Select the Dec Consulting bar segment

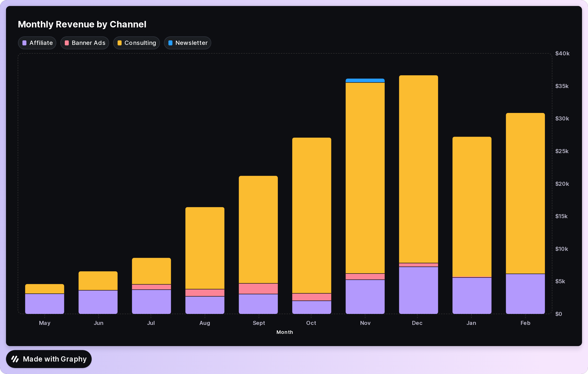pyautogui.click(x=418, y=169)
